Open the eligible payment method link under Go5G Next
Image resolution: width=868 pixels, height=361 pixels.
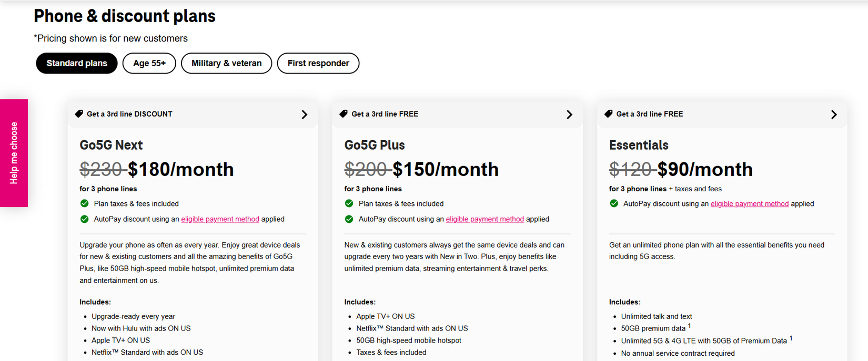pos(220,219)
